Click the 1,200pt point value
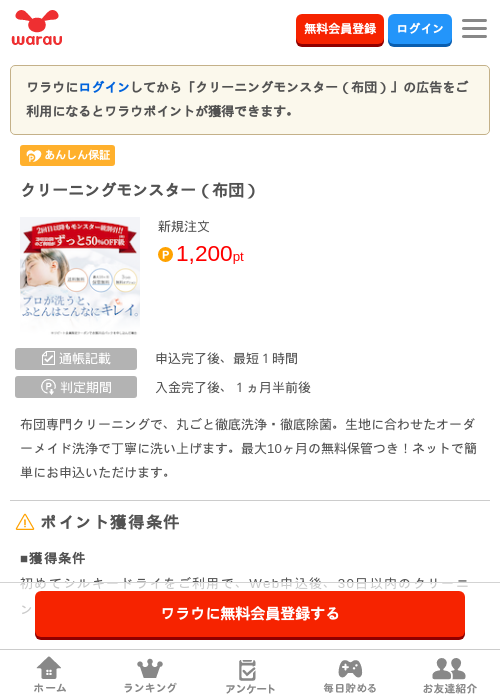 [210, 254]
